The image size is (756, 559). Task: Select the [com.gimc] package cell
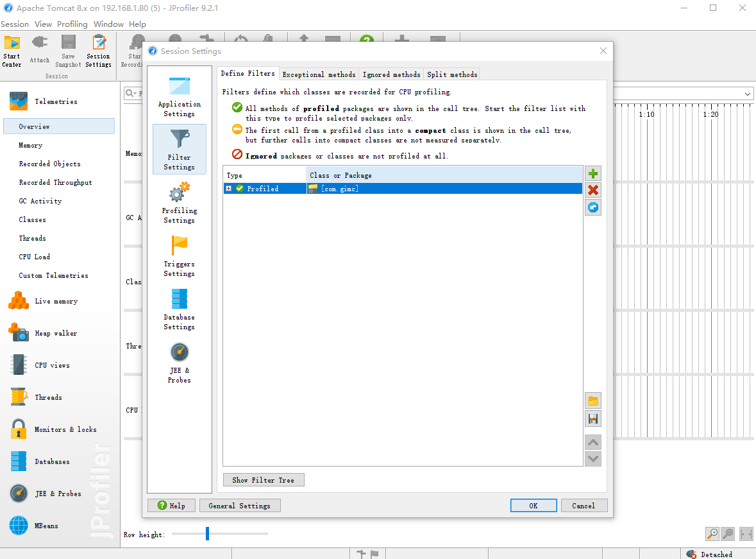pyautogui.click(x=444, y=189)
